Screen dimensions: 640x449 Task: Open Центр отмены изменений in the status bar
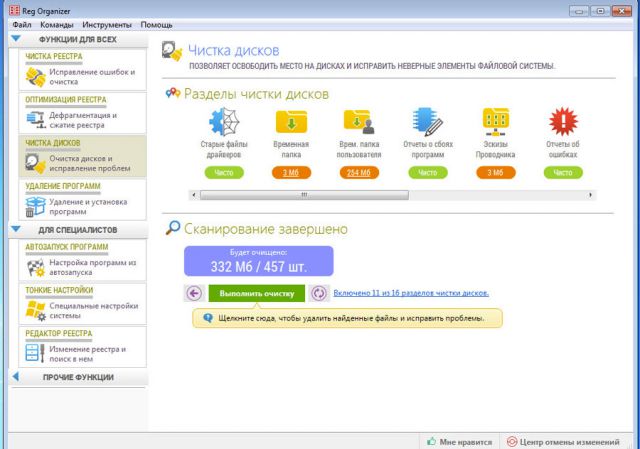tap(567, 440)
